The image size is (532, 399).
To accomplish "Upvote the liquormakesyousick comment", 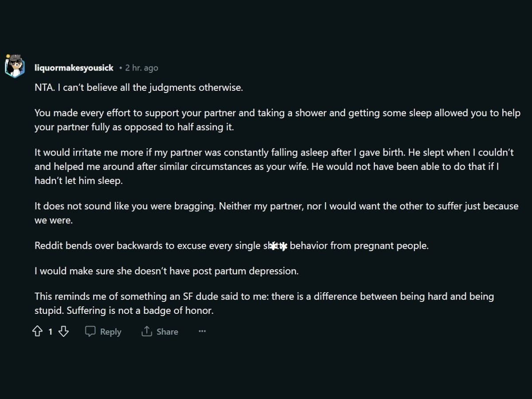I will click(38, 332).
